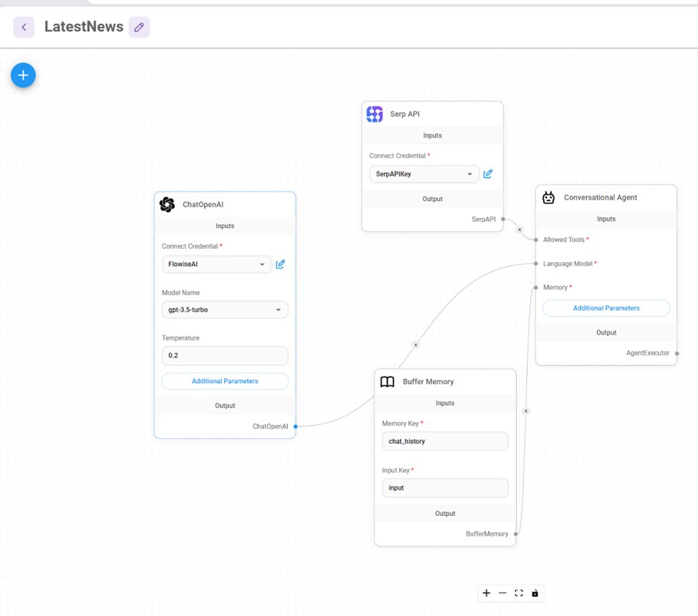This screenshot has width=698, height=616.
Task: Edit the FlowiseAI credential
Action: tap(280, 265)
